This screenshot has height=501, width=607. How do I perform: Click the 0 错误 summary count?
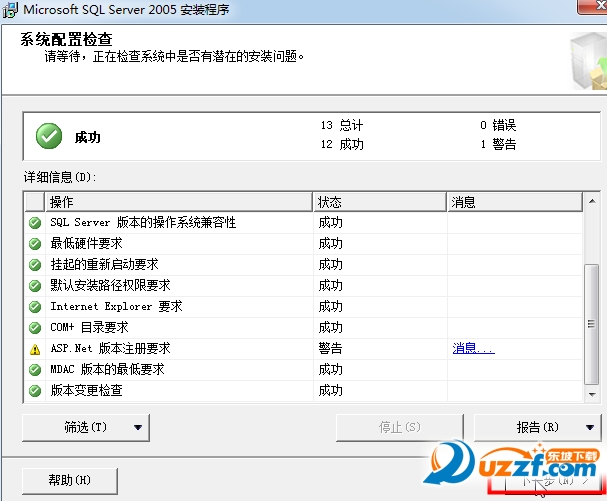pos(498,125)
